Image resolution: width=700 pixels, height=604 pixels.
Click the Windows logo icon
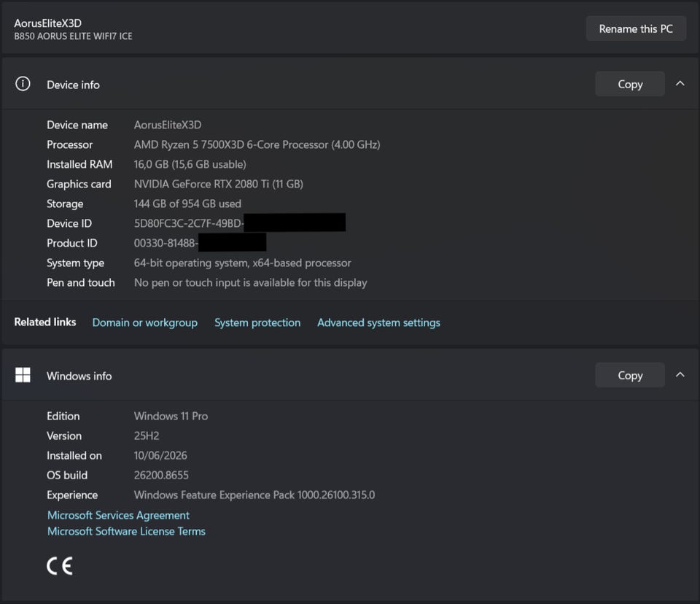click(x=23, y=375)
